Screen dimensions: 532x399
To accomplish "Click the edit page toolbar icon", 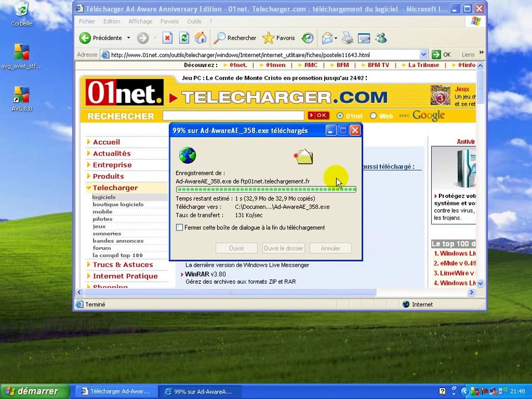I will coord(364,38).
